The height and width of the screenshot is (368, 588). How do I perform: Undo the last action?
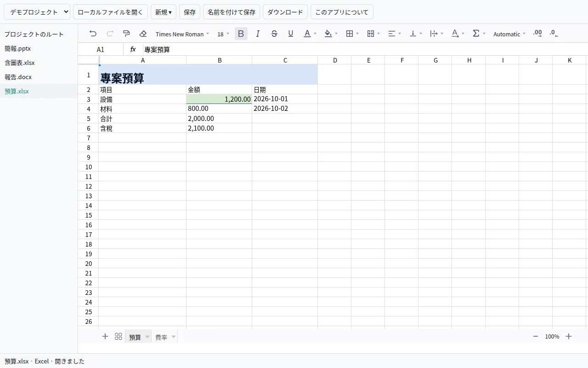tap(93, 34)
